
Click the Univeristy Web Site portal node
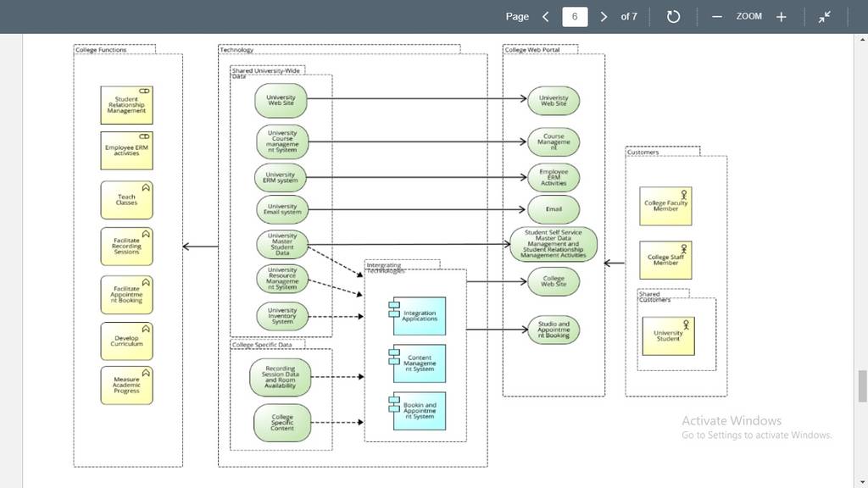coord(554,101)
